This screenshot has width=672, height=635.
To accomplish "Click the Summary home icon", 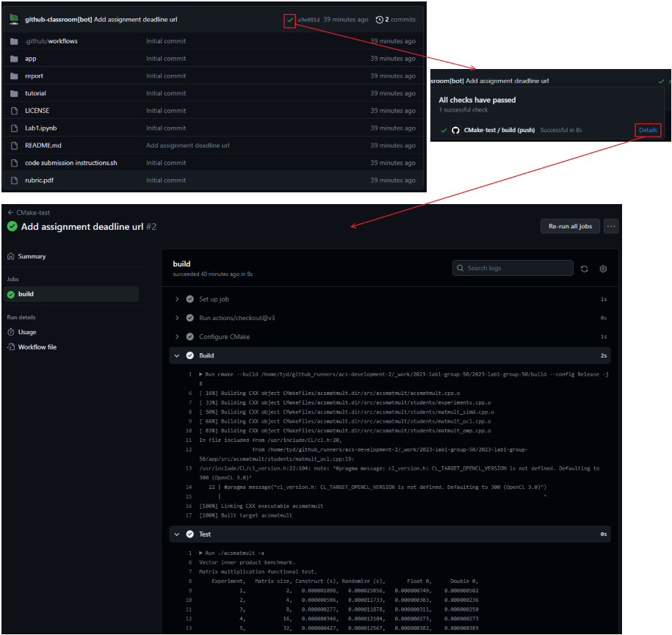I will click(11, 256).
